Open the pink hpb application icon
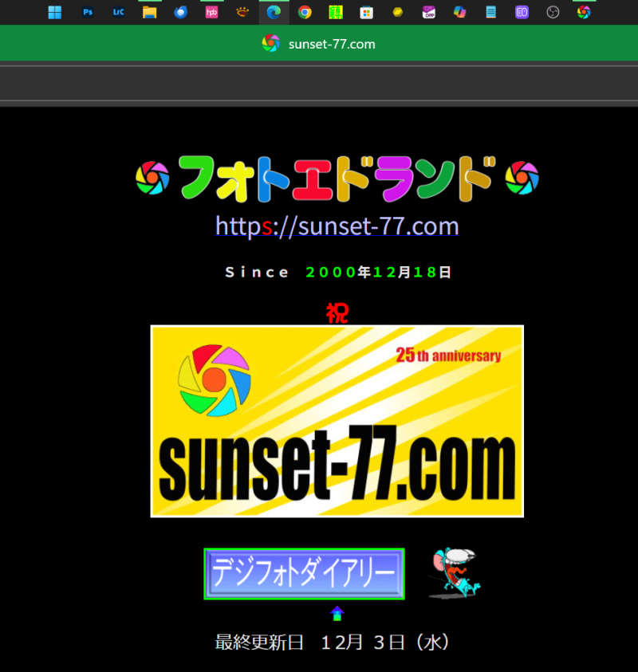The width and height of the screenshot is (638, 672). pyautogui.click(x=211, y=12)
